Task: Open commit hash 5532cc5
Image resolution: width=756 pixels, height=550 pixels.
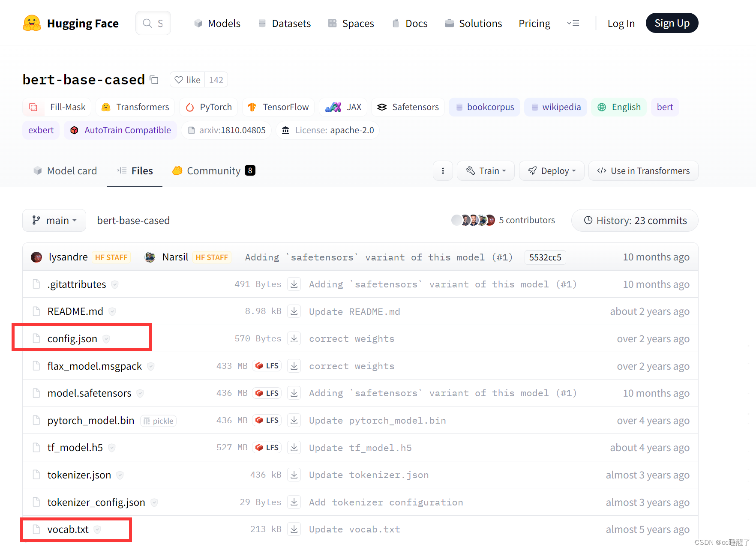Action: coord(545,257)
